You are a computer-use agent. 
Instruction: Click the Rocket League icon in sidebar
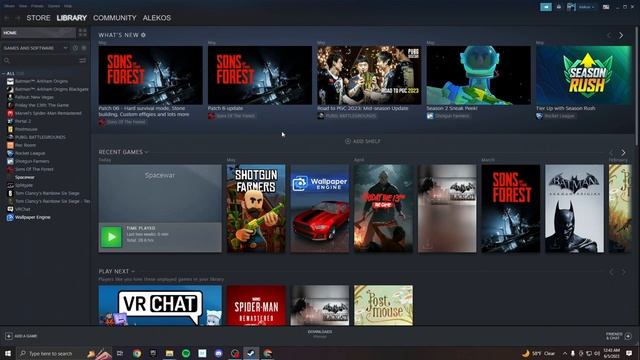(10, 153)
